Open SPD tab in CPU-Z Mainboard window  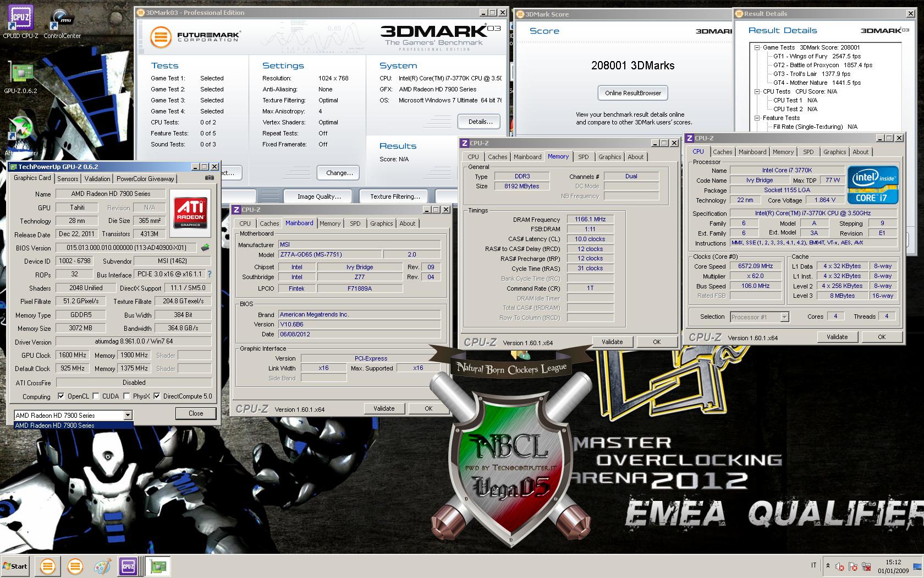click(x=355, y=223)
